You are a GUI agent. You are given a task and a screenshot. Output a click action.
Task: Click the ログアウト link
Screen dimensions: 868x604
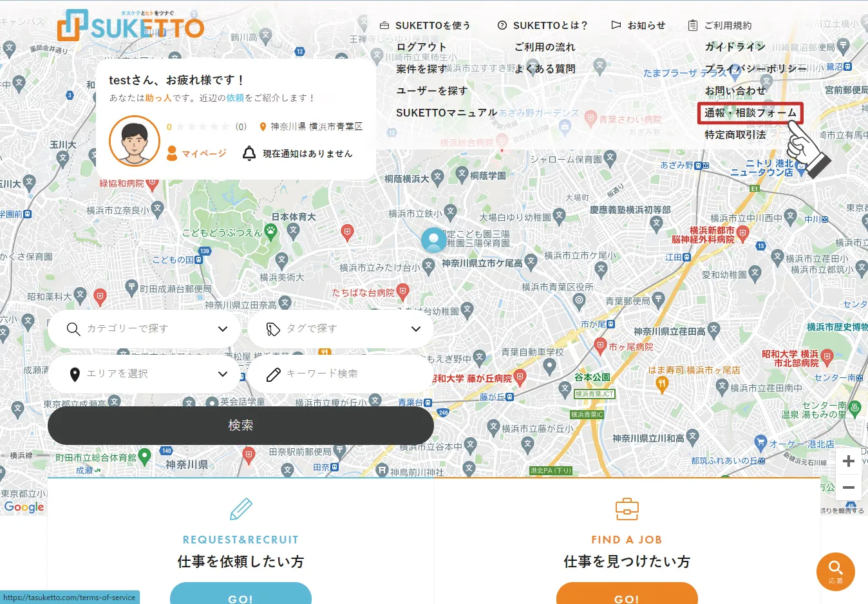(421, 47)
